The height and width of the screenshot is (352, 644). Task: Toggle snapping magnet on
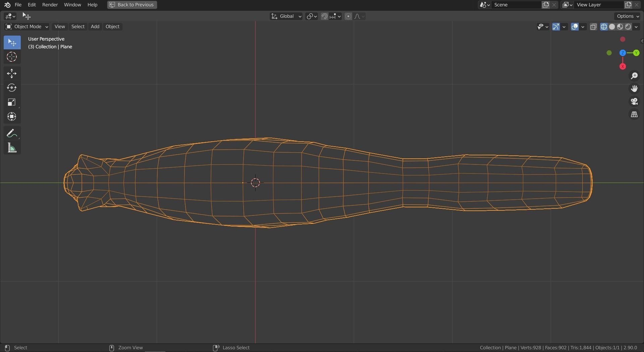(324, 16)
